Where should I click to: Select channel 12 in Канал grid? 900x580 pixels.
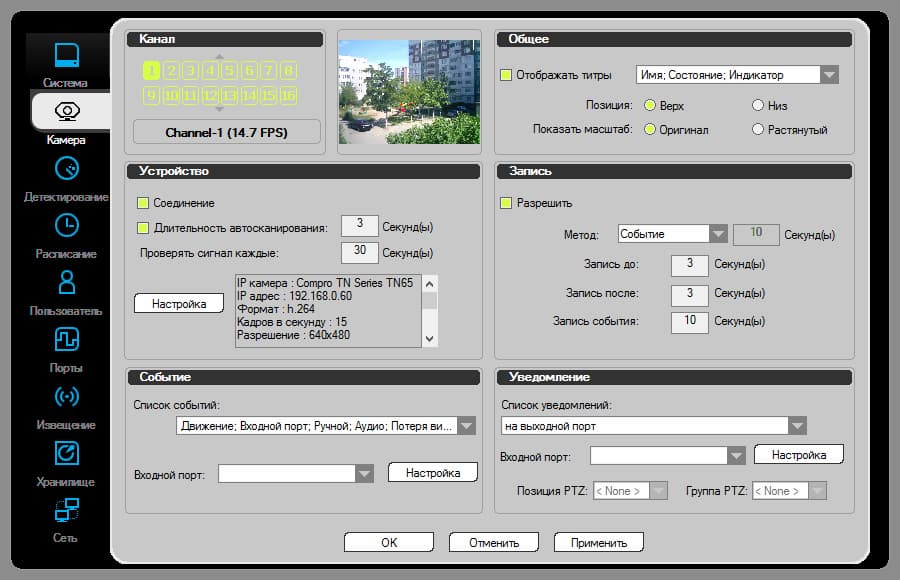tap(210, 95)
